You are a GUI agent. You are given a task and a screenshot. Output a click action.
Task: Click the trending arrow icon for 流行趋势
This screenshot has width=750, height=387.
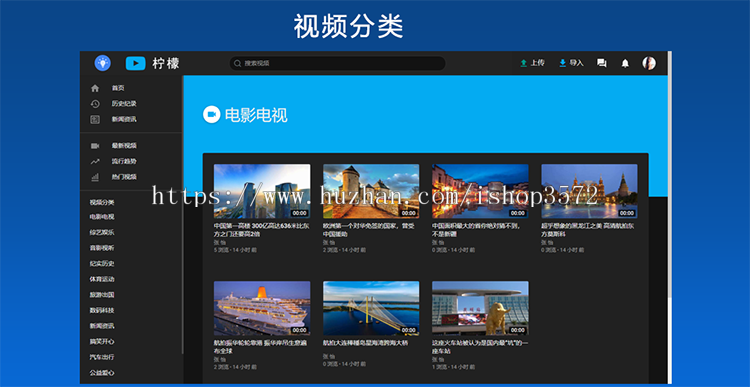click(95, 162)
